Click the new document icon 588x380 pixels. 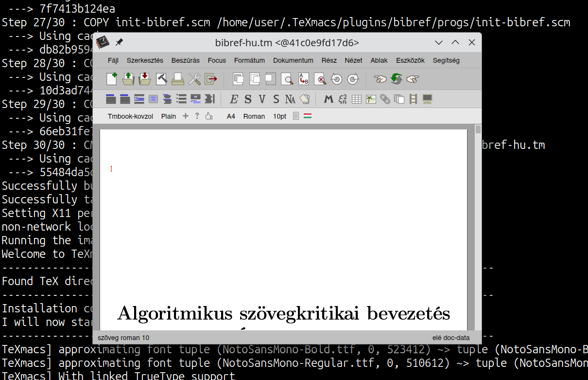click(x=112, y=79)
